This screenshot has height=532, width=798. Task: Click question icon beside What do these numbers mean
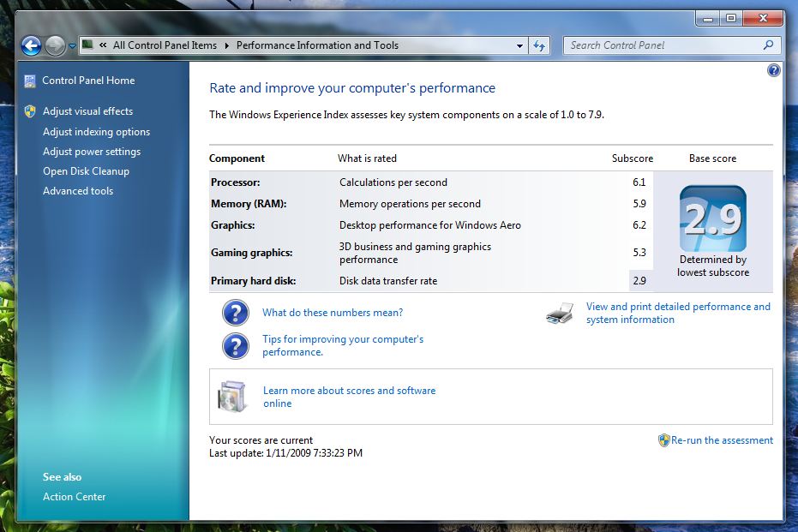coord(236,313)
